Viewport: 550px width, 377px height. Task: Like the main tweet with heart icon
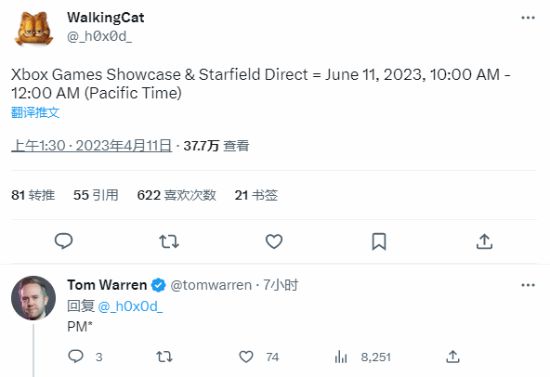pos(274,242)
